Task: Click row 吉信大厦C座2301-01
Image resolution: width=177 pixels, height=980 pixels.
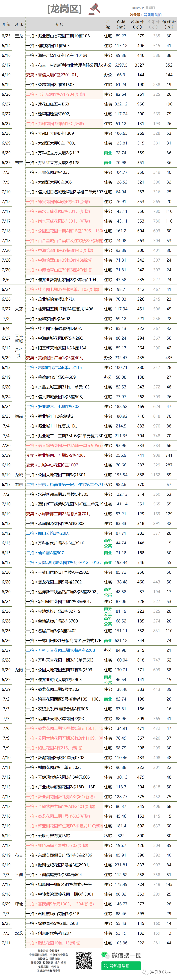Action: [x=88, y=75]
